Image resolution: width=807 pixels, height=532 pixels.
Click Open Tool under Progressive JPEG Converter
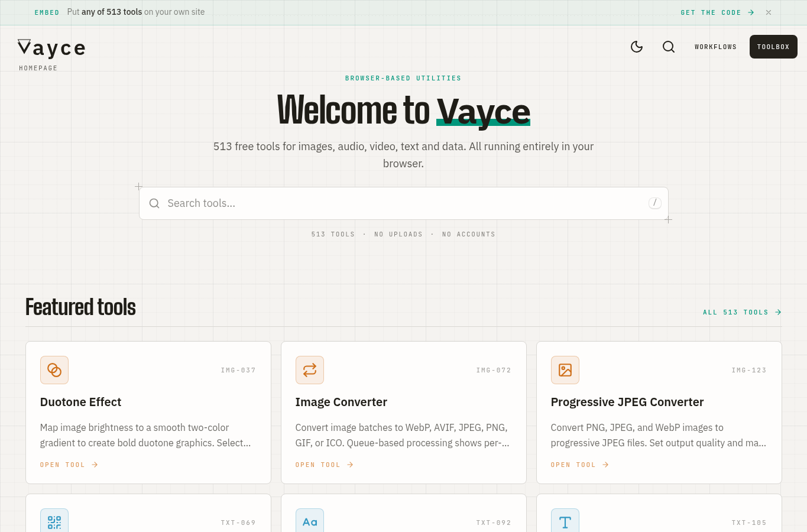pyautogui.click(x=580, y=465)
